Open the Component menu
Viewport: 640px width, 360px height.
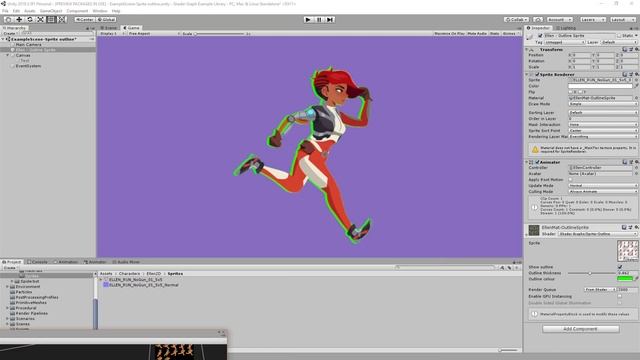tap(77, 11)
